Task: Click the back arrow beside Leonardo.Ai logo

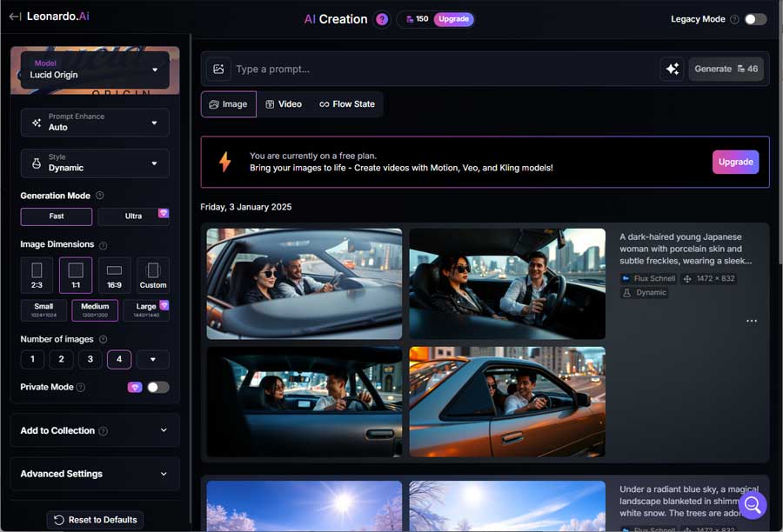Action: pos(15,17)
